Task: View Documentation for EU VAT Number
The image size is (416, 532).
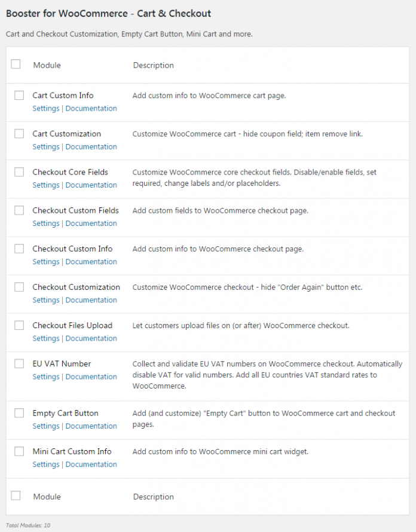Action: pyautogui.click(x=91, y=377)
